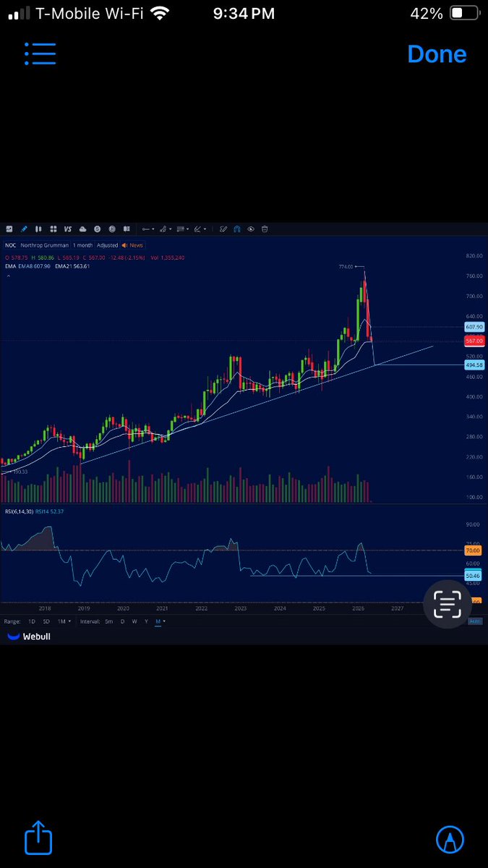
Task: Select the D daily interval
Action: [122, 621]
